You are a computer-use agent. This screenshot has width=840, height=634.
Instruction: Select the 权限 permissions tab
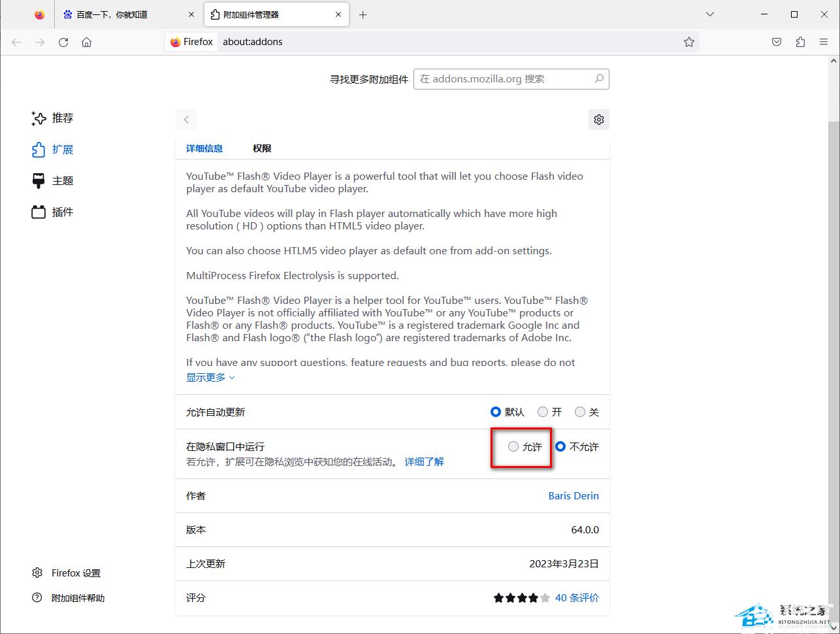(262, 148)
